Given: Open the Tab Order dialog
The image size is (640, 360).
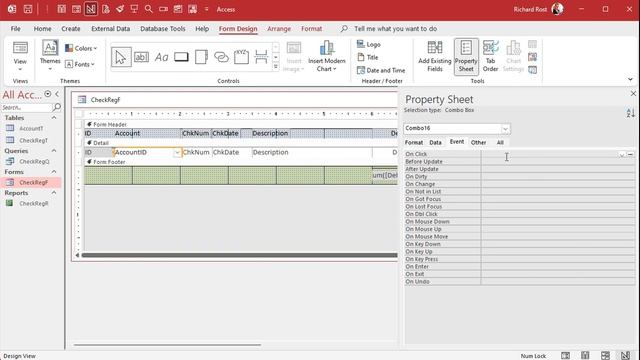Looking at the screenshot, I should coord(491,56).
